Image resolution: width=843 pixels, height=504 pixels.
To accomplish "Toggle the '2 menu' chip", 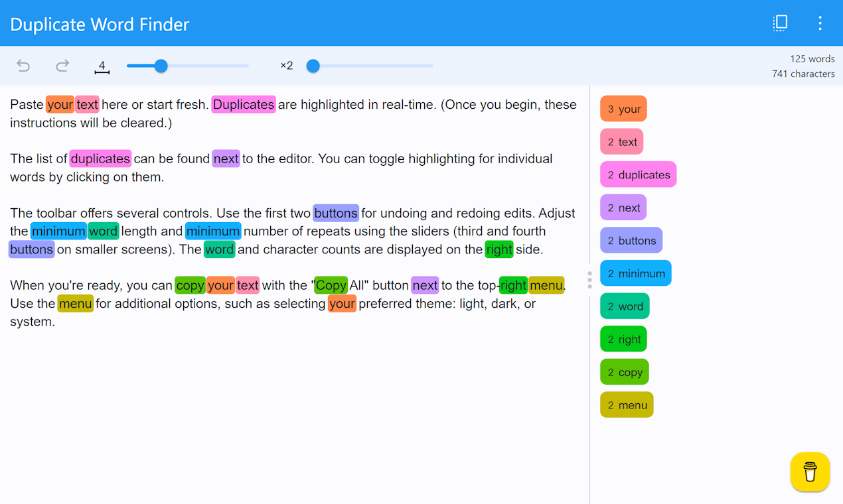I will tap(627, 405).
